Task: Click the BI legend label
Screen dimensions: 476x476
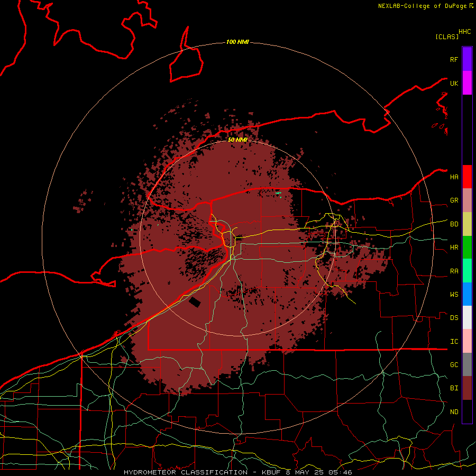Action: (454, 388)
